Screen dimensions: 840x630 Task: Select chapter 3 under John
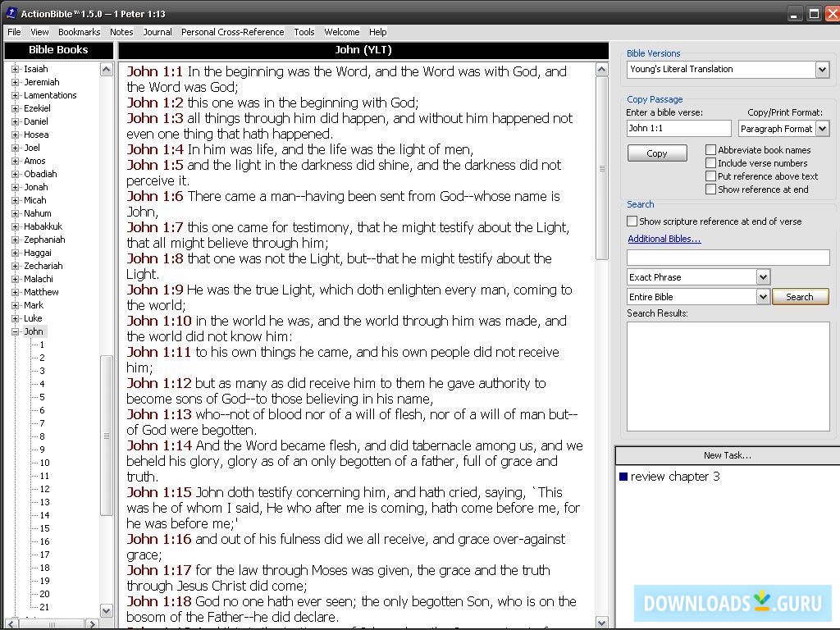[x=43, y=371]
